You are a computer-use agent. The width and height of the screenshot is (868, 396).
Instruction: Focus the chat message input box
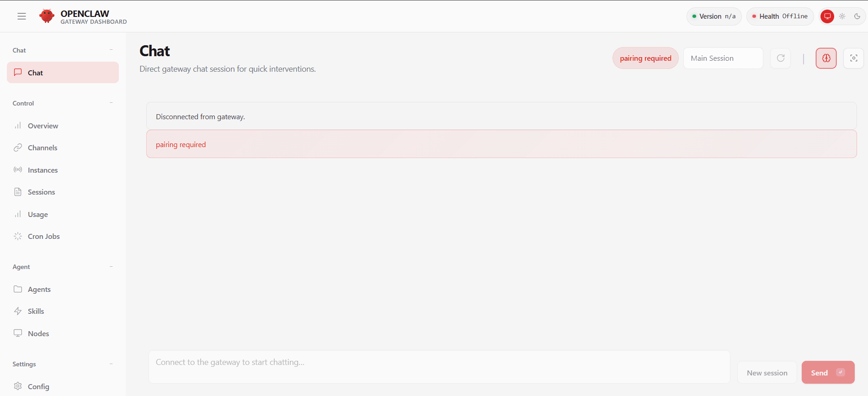point(439,366)
